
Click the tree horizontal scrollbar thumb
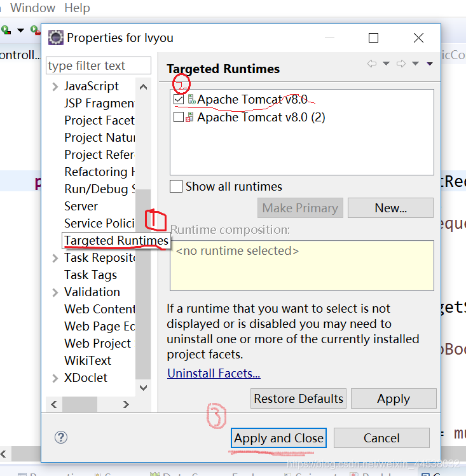click(80, 404)
